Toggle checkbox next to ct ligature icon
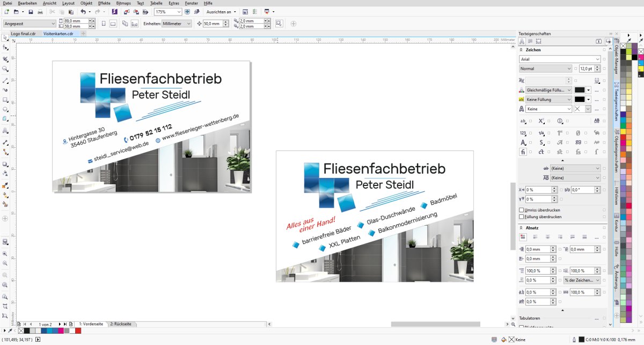 pos(549,152)
